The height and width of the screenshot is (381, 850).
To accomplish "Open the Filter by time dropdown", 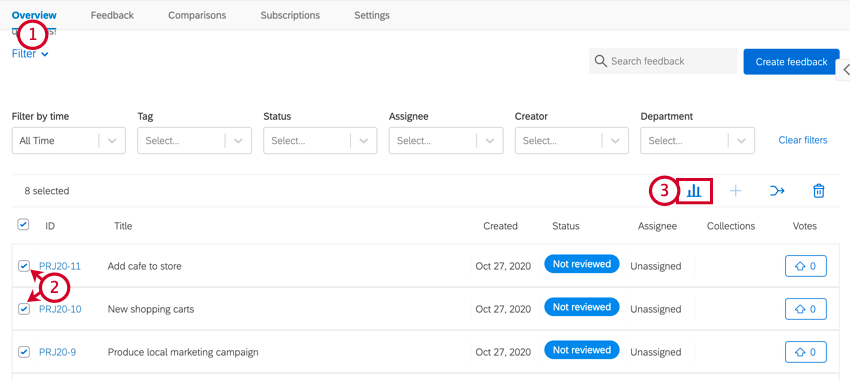I will (68, 140).
